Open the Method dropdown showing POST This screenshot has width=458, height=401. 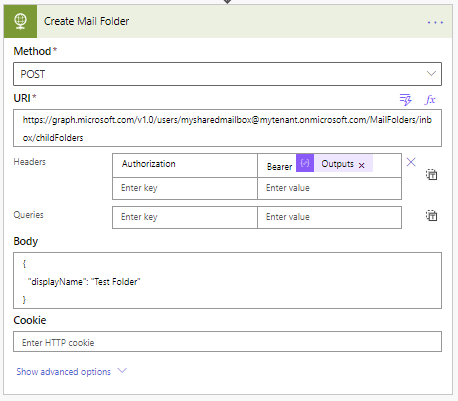[x=227, y=74]
